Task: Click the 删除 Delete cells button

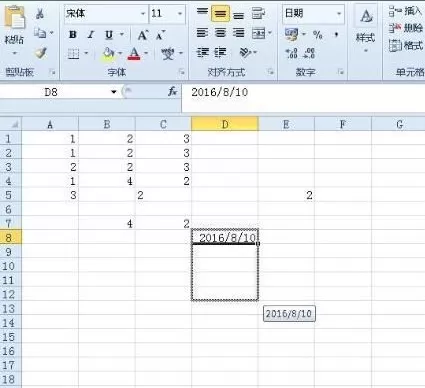Action: [x=406, y=28]
